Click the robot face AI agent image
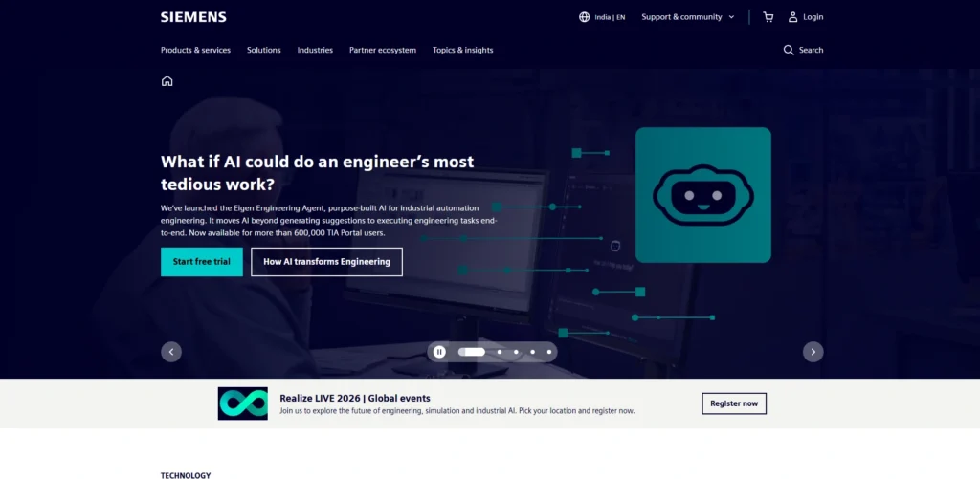Screen dimensions: 980x479 tap(703, 195)
